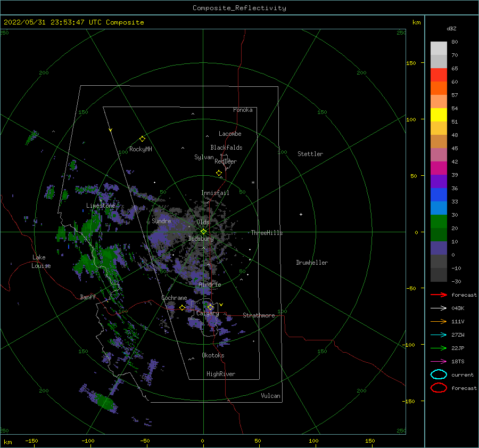Click the cyan current ellipse legend icon
479x448 pixels.
[x=439, y=374]
